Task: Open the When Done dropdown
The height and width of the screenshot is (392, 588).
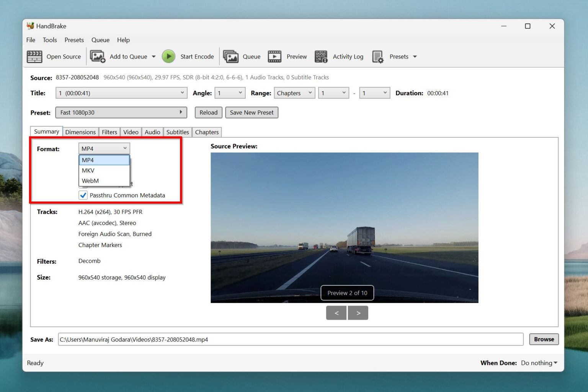Action: [538, 363]
